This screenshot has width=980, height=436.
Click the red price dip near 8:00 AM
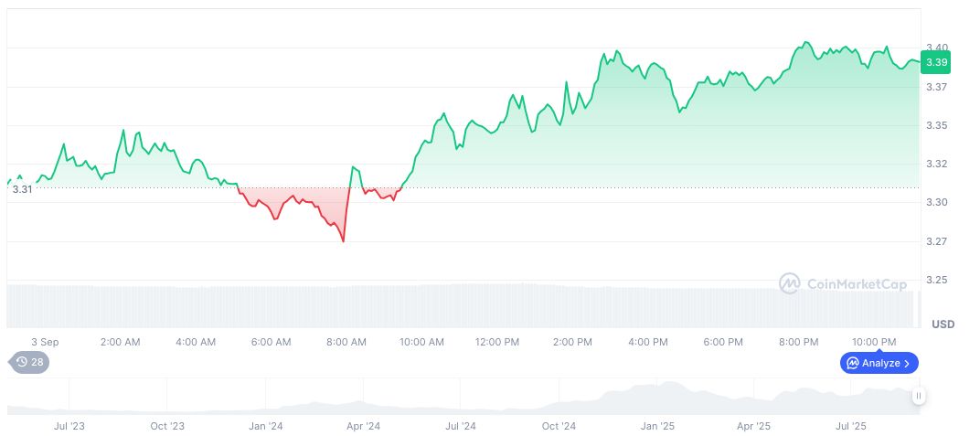pos(343,239)
